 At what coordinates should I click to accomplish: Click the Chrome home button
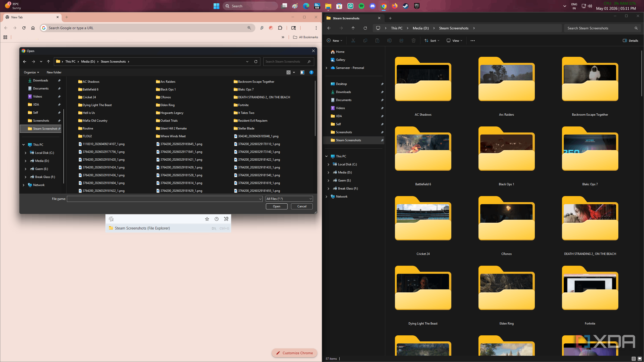pos(33,28)
